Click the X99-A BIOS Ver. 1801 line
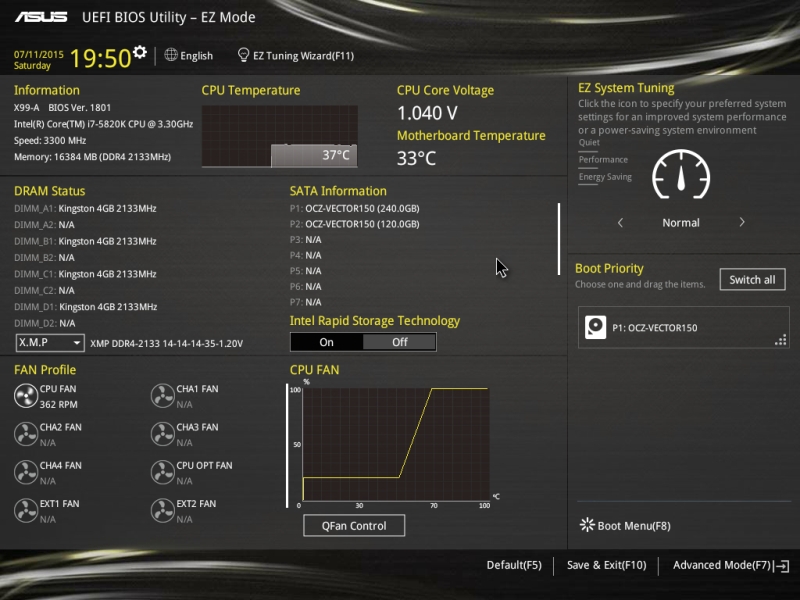The height and width of the screenshot is (600, 800). click(x=62, y=108)
